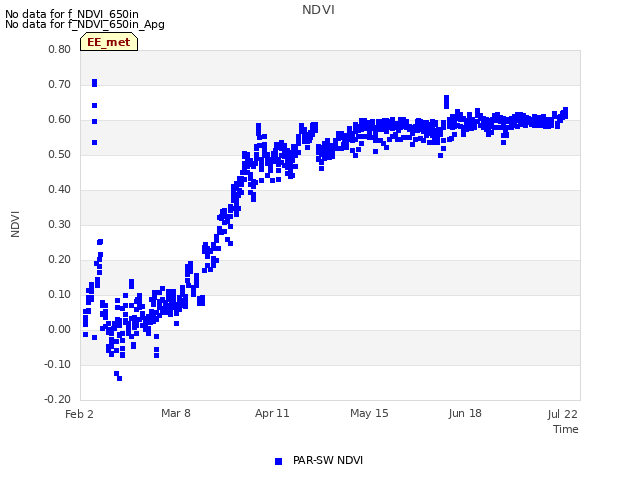Click the highest outlier point near 0.70
Screen dimensions: 640x480
[94, 83]
